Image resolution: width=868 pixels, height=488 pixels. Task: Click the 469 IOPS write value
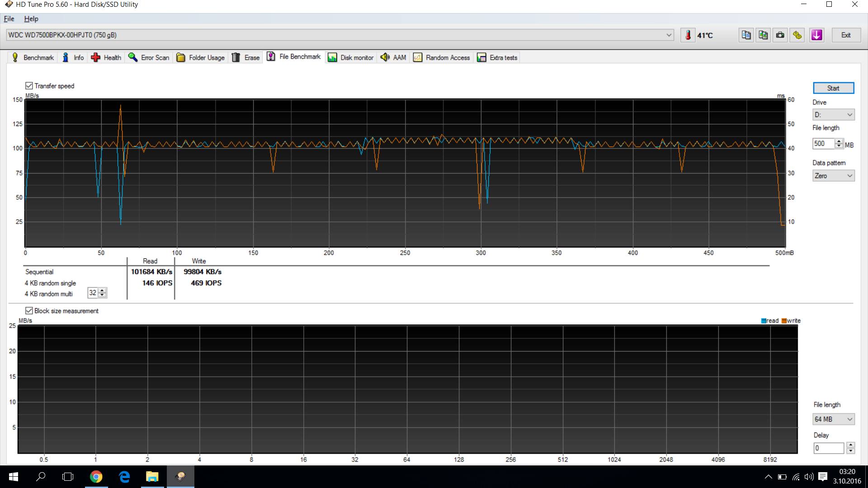206,283
